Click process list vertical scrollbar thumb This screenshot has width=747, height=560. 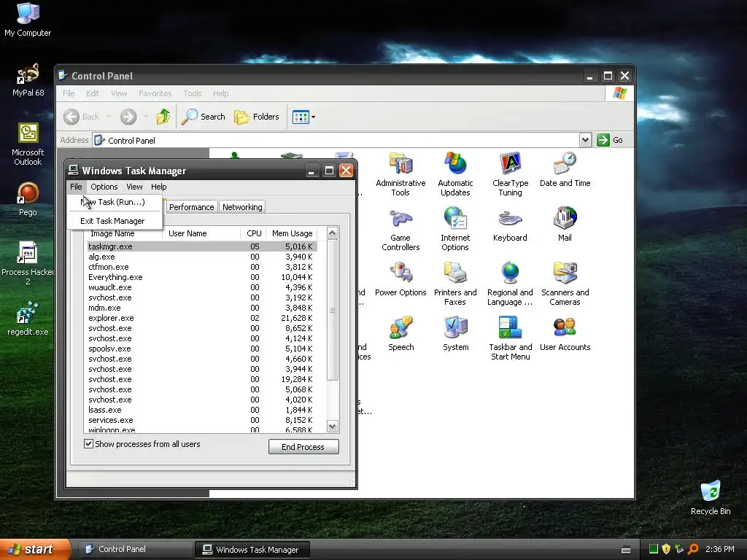pyautogui.click(x=333, y=310)
